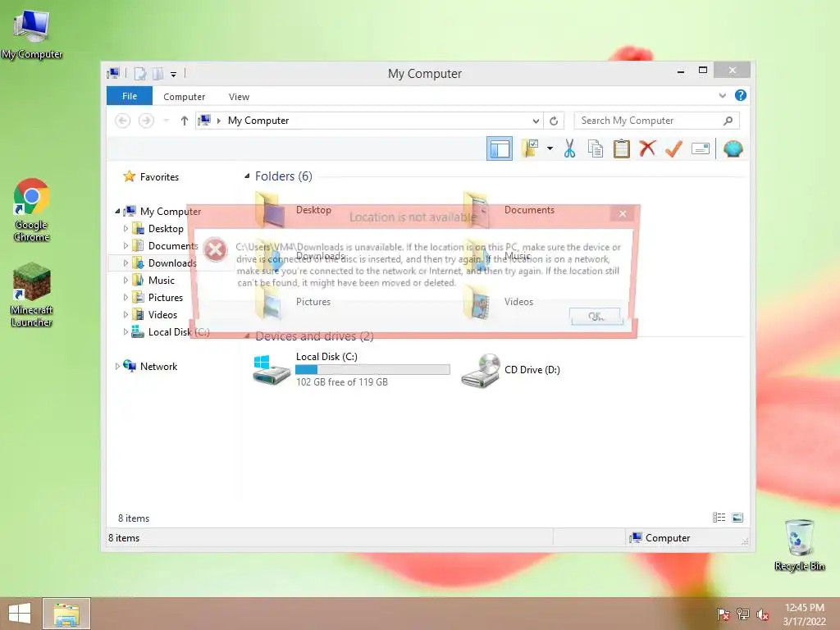Select Favorites in navigation pane
Screen dimensions: 840x630
(159, 177)
